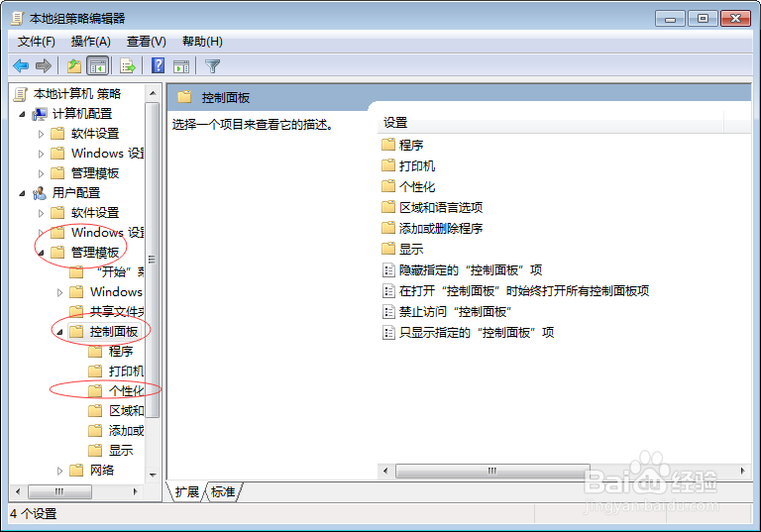Viewport: 761px width, 532px height.
Task: Select 控制面板 in the tree
Action: [114, 332]
